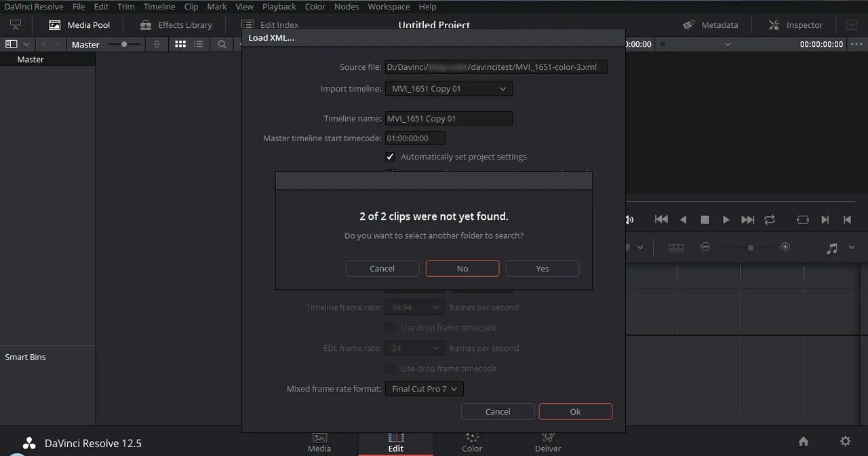868x456 pixels.
Task: Click the Timeline name field
Action: click(x=449, y=119)
